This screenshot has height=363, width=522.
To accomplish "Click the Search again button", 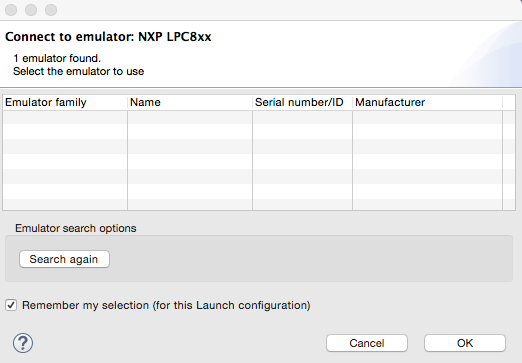I will 64,259.
